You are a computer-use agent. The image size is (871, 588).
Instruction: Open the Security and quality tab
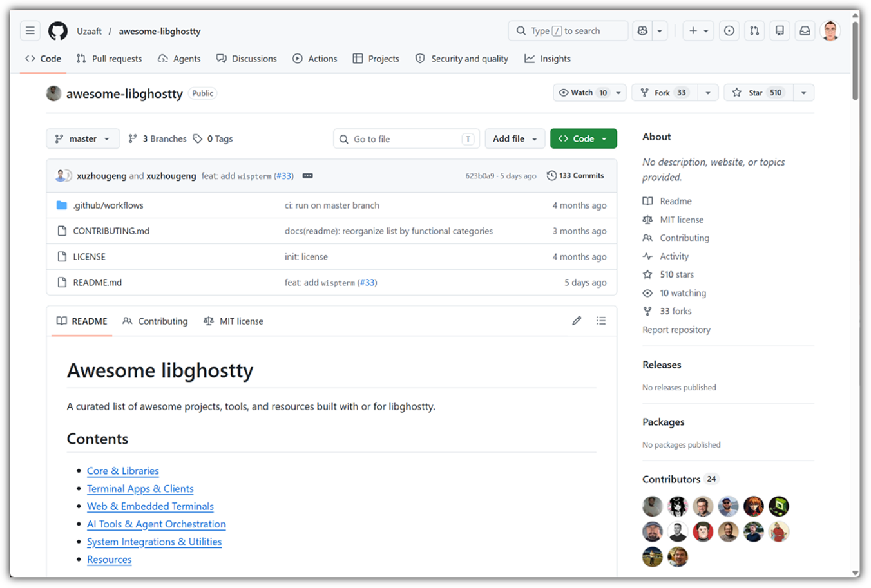462,59
